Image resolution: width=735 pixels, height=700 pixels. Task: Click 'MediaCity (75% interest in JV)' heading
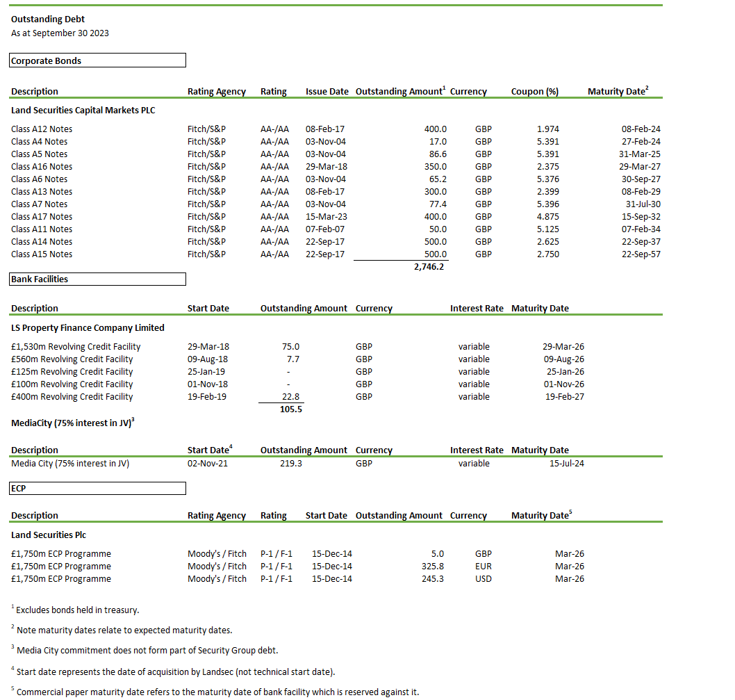[x=72, y=423]
